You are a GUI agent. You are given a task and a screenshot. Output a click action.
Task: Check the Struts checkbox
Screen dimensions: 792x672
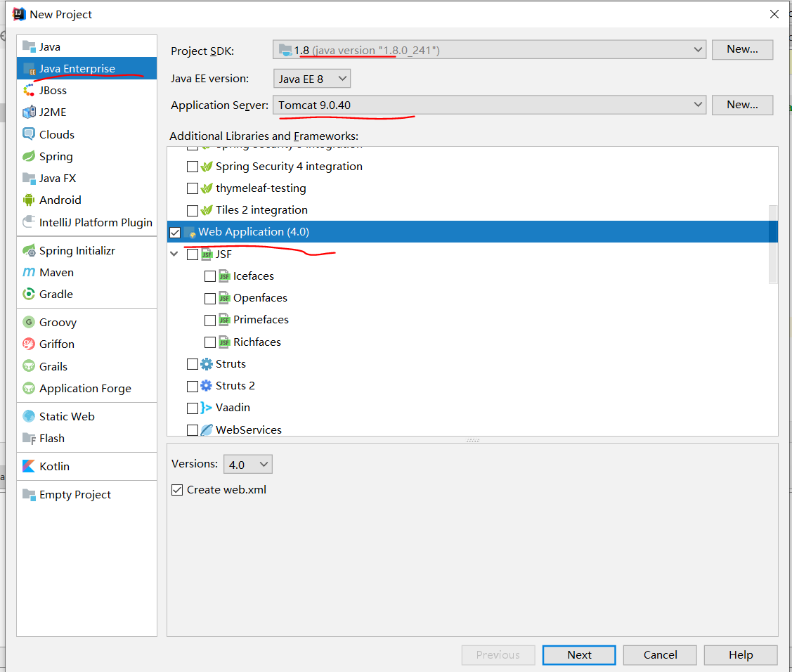tap(192, 364)
